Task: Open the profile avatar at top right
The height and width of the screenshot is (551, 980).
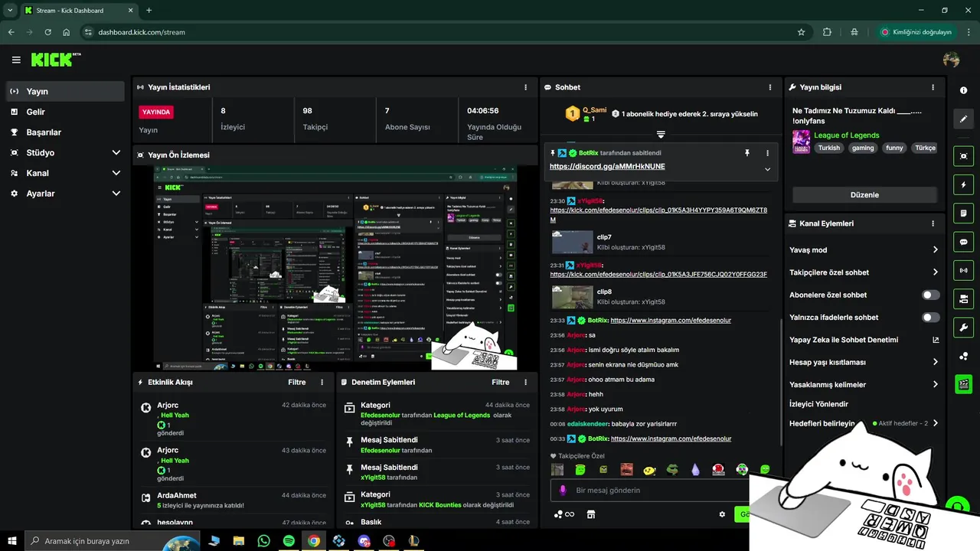Action: pos(951,60)
